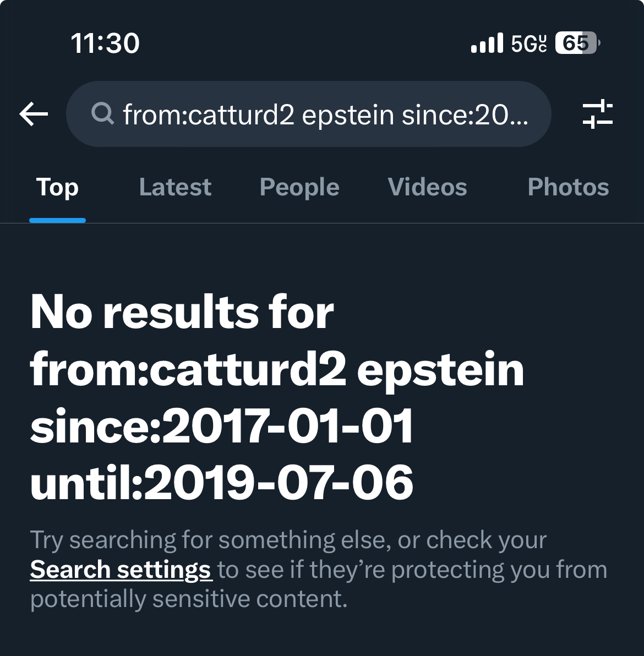The image size is (644, 656).
Task: Tap the "No results for" heading
Action: tap(182, 312)
